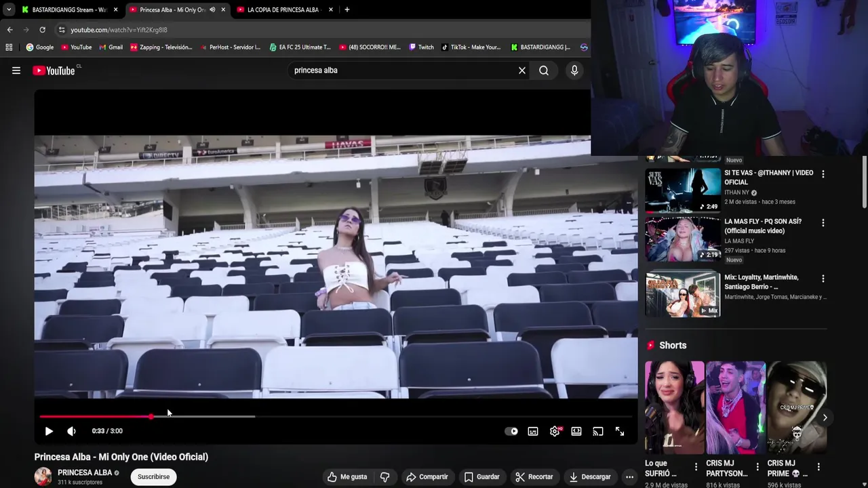Toggle autoplay switch in player
Image resolution: width=868 pixels, height=488 pixels.
[511, 431]
